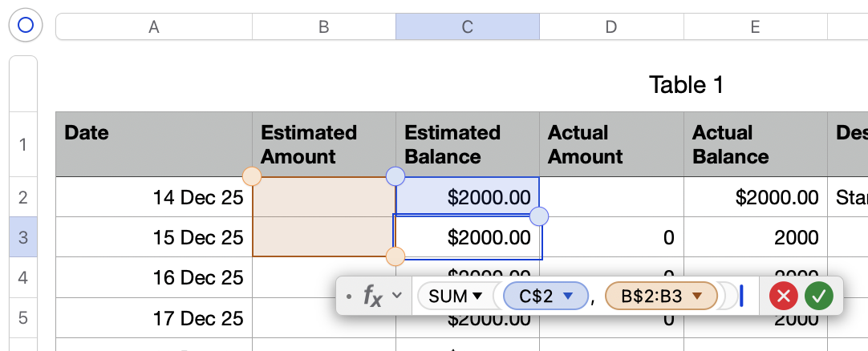Screen dimensions: 868x351
Task: Click blue handle above Estimated Balance cell
Action: 395,176
